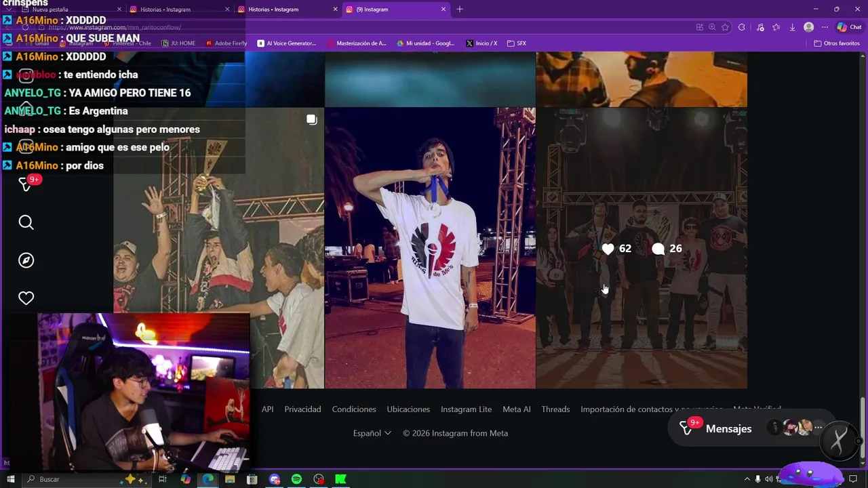Open notifications heart icon in sidebar
Viewport: 868px width, 488px height.
26,298
